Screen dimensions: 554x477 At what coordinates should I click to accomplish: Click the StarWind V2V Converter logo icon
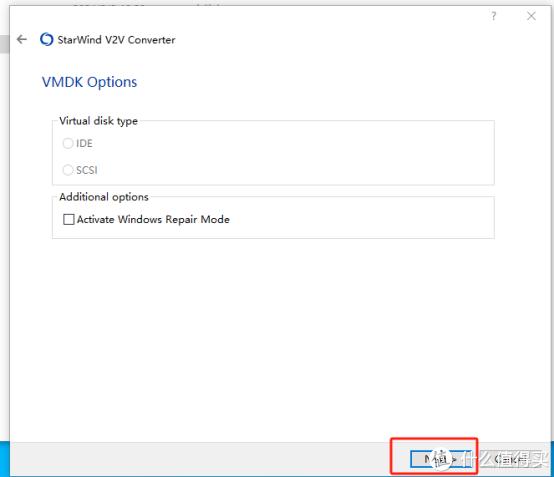(x=47, y=39)
